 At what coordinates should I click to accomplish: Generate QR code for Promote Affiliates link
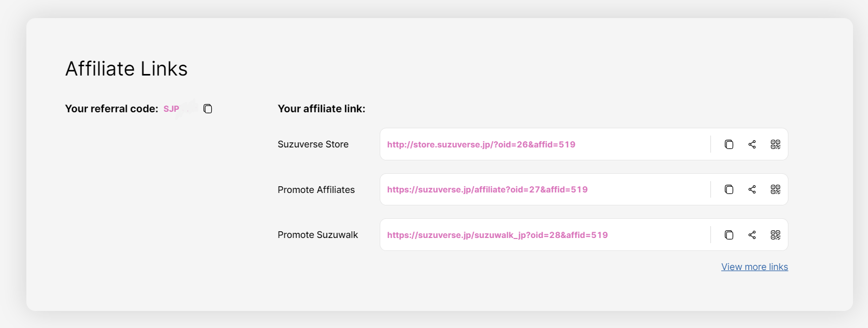pyautogui.click(x=776, y=189)
